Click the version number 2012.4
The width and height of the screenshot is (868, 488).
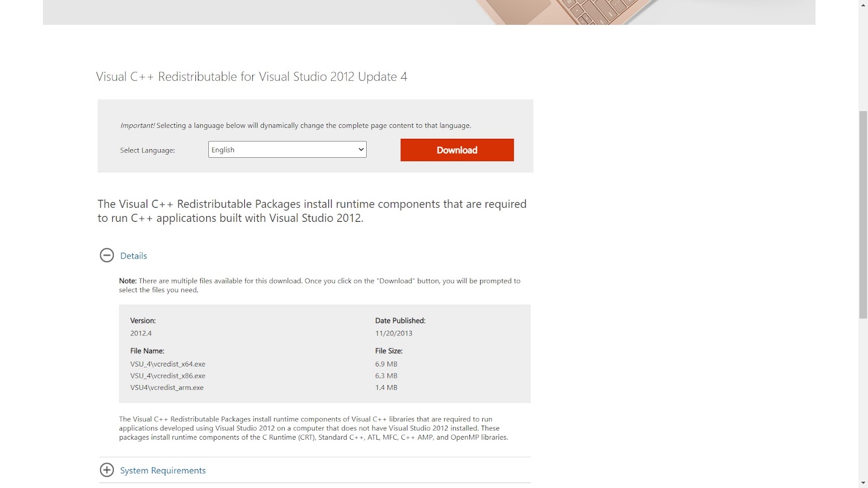click(x=141, y=333)
